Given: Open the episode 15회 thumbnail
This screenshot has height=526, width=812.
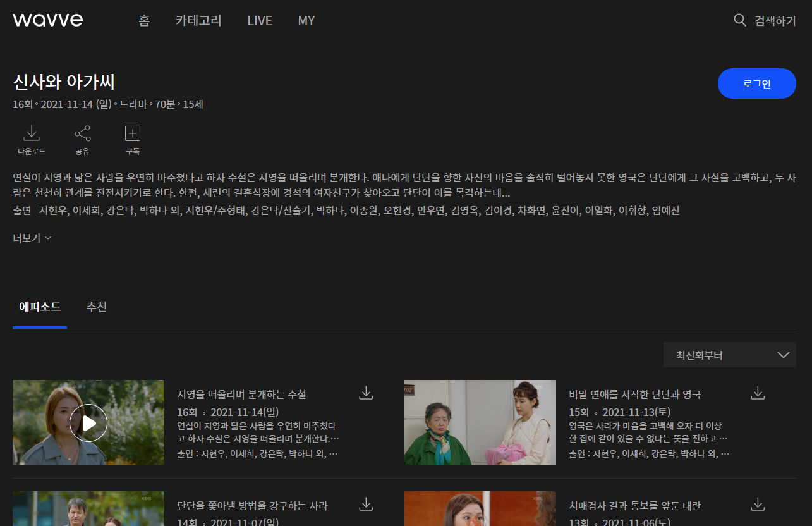Looking at the screenshot, I should pos(480,422).
